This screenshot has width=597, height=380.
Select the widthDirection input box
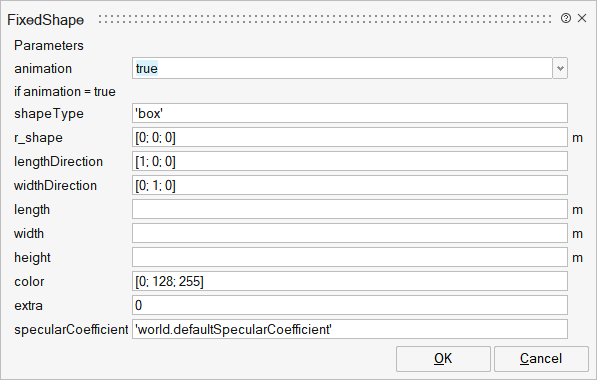[x=350, y=185]
